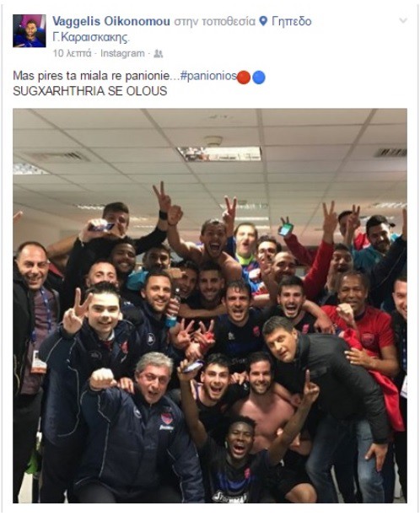This screenshot has height=516, width=420.
Task: Open the Vaggelis Oikonomou name link
Action: tap(111, 21)
